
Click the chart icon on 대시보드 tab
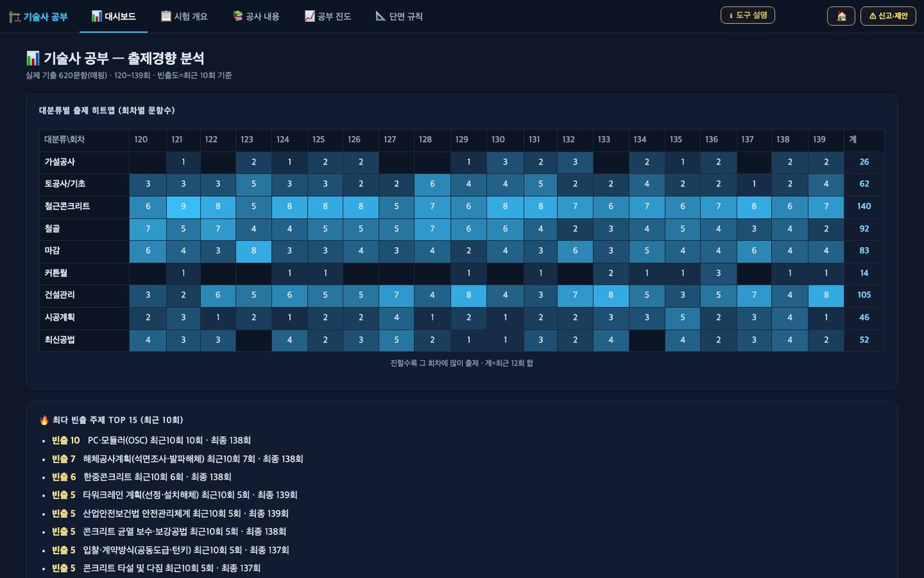[96, 16]
